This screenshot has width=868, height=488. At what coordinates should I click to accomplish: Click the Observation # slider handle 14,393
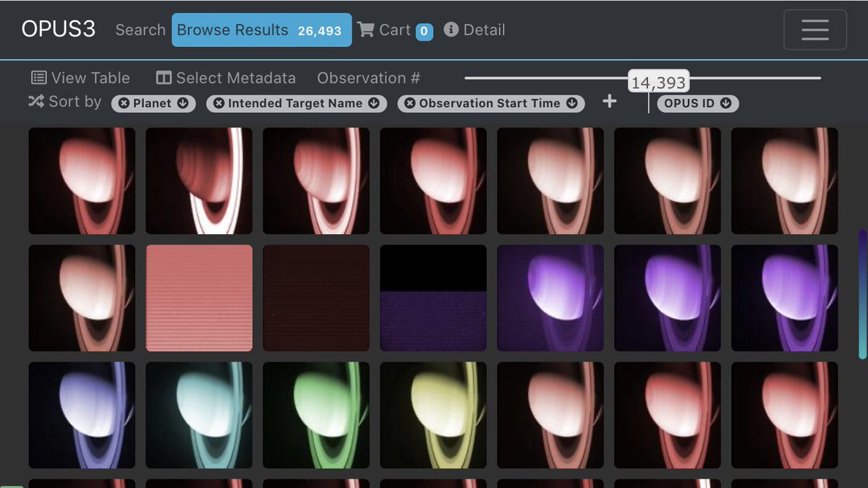pos(658,82)
